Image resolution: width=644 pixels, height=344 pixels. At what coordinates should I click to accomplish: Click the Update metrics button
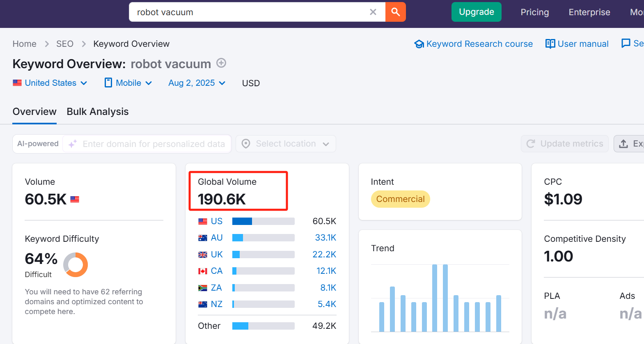coord(564,144)
